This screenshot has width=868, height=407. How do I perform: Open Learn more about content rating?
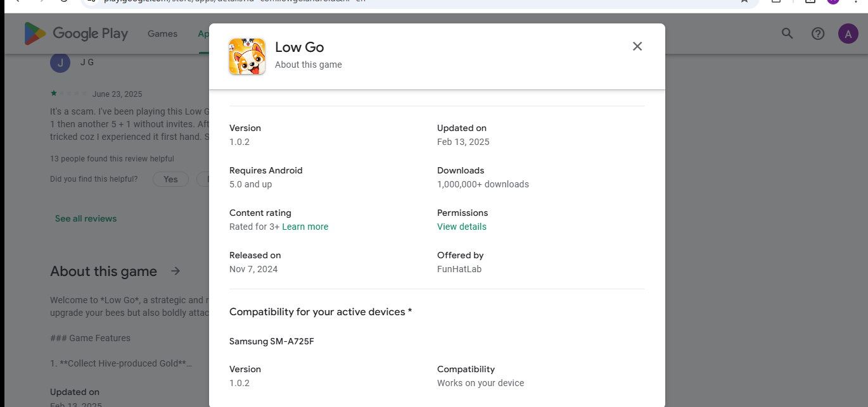coord(305,227)
